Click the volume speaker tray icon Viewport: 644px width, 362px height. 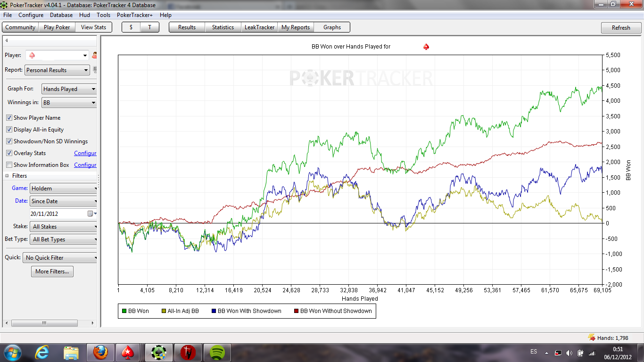click(569, 353)
